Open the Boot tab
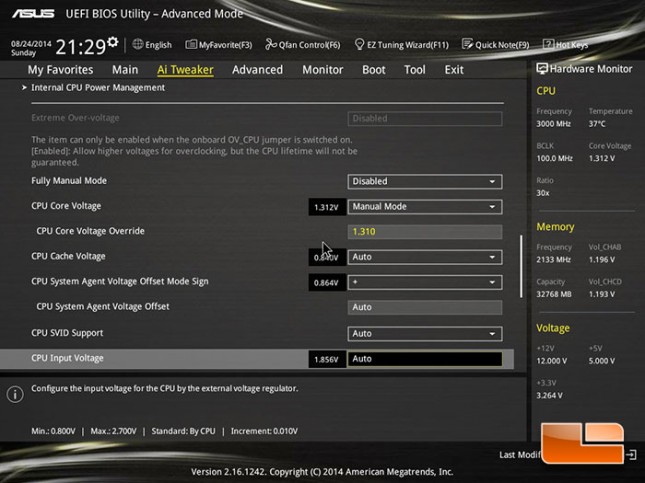Viewport: 645px width, 483px height. click(374, 70)
